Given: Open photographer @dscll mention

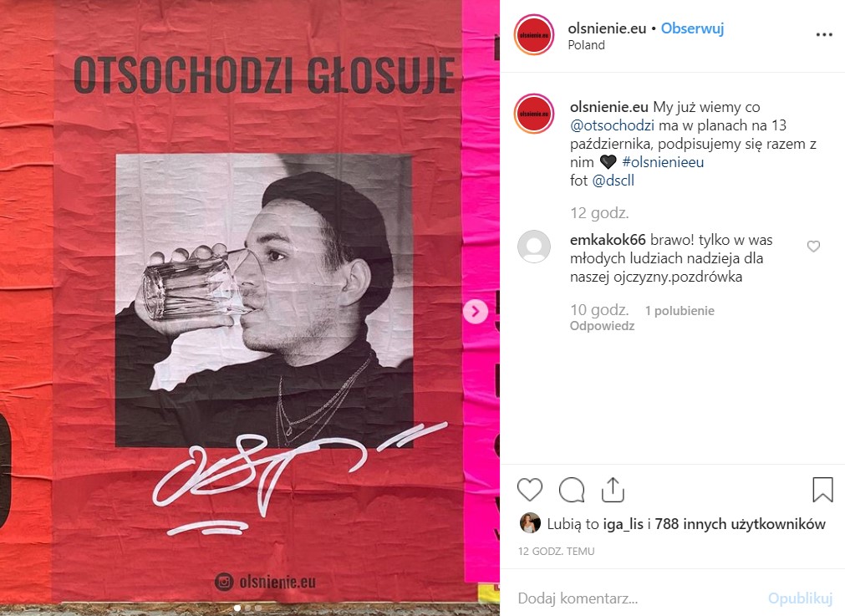Looking at the screenshot, I should click(613, 181).
